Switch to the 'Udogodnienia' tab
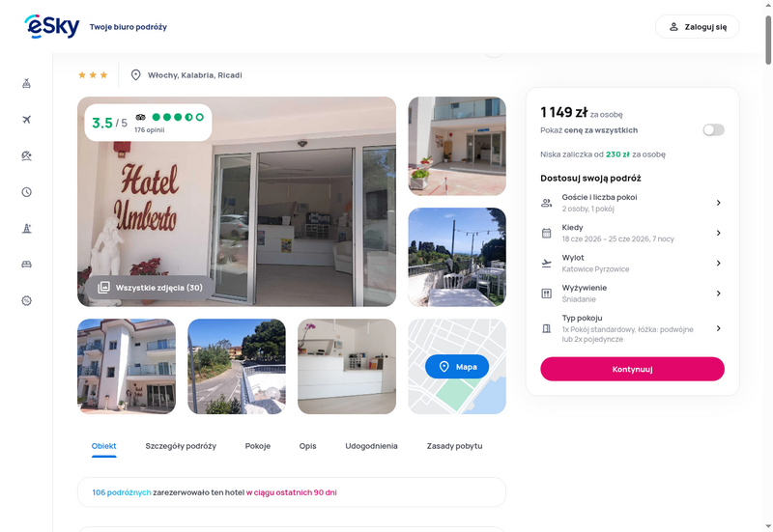773x532 pixels. [x=371, y=446]
